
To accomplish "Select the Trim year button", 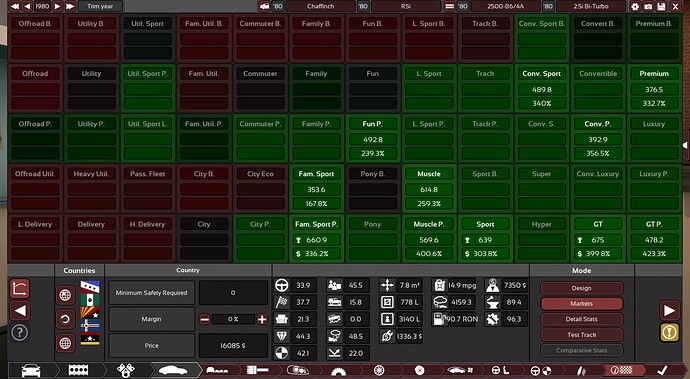I will (100, 6).
